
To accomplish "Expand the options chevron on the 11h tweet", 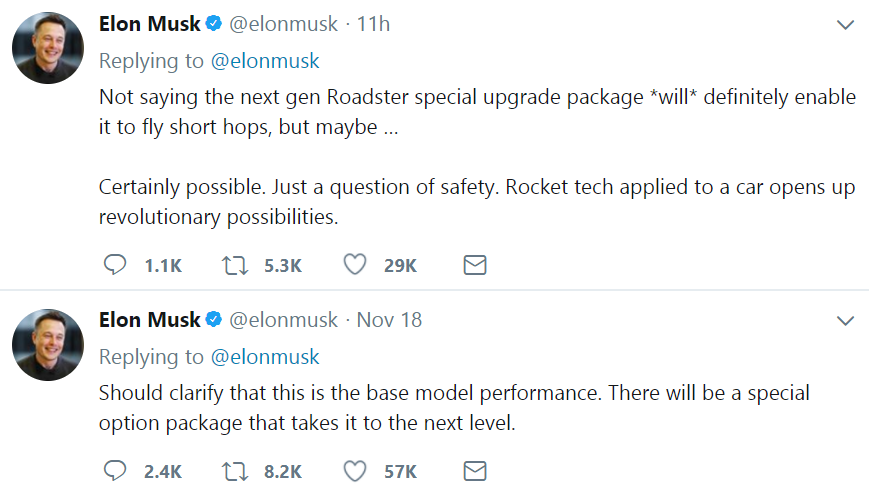I will tap(845, 24).
